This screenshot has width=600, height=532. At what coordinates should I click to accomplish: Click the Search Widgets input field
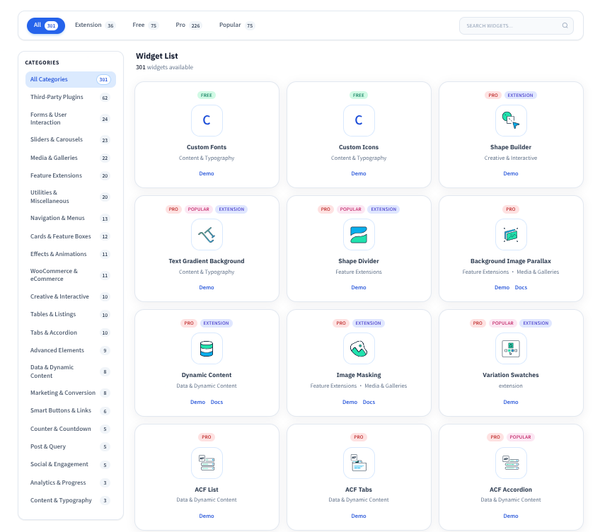coord(516,26)
